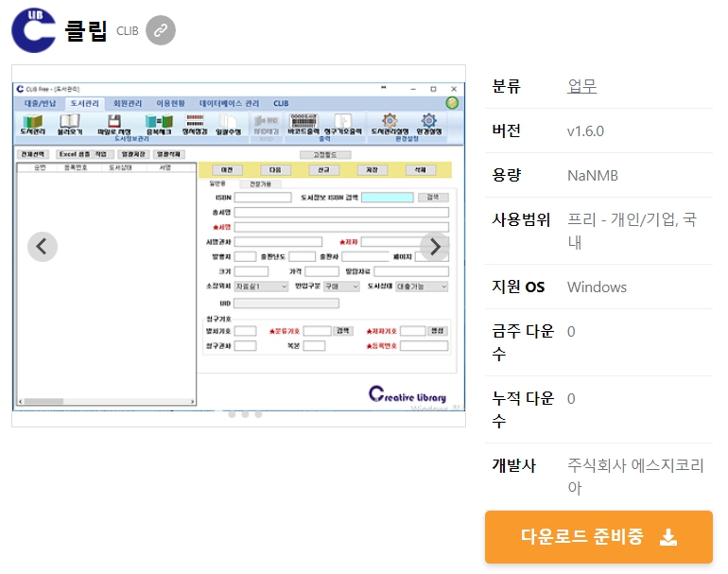The width and height of the screenshot is (728, 574).
Task: Select the version value v1.6.0
Action: point(585,131)
